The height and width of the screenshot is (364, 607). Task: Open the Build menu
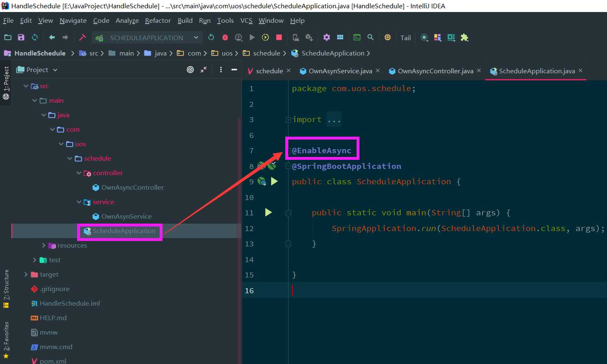pos(185,20)
